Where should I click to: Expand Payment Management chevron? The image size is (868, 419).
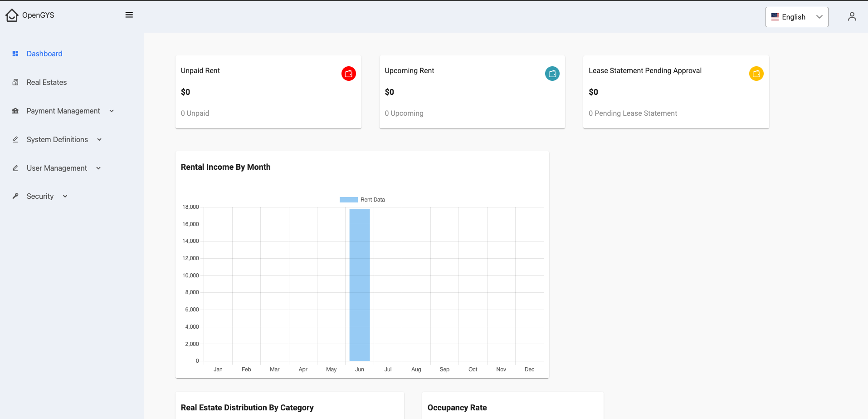click(x=112, y=111)
